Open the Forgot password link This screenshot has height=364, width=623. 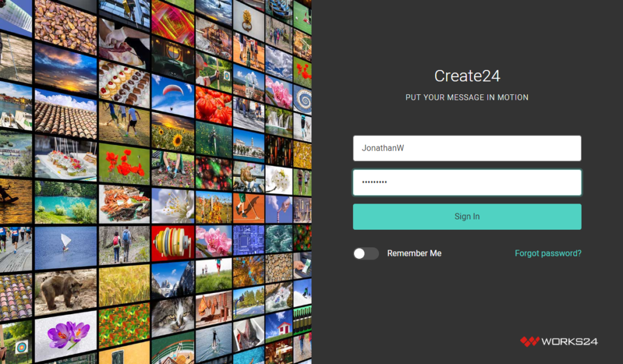[548, 253]
